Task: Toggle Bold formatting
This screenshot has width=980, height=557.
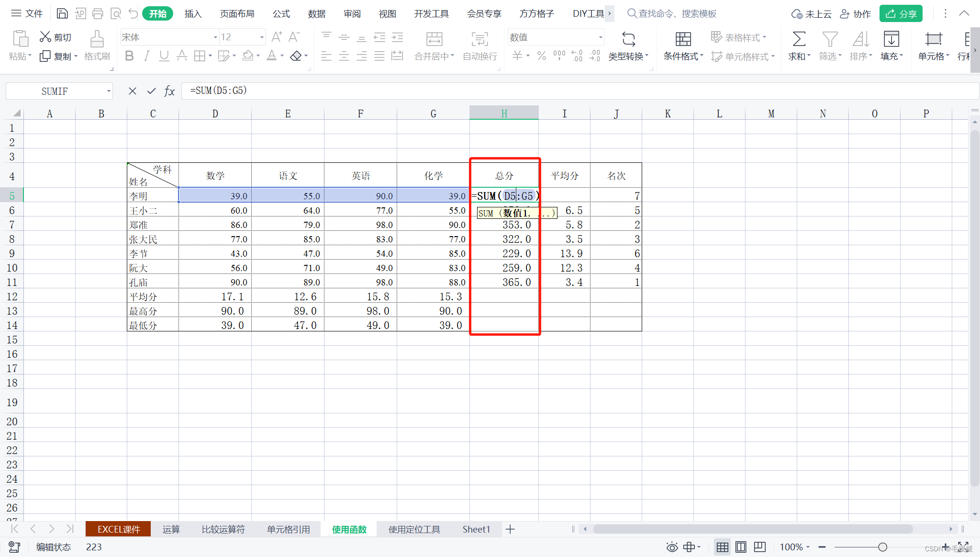Action: point(129,56)
